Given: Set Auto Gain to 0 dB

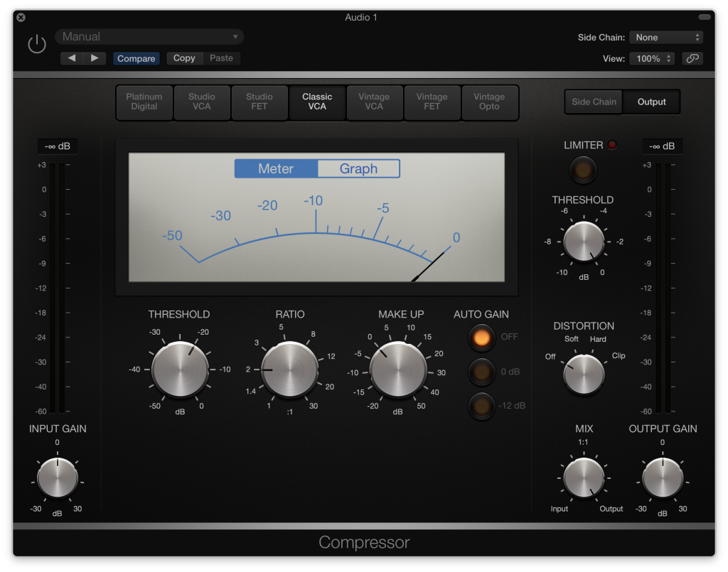Looking at the screenshot, I should coord(481,372).
